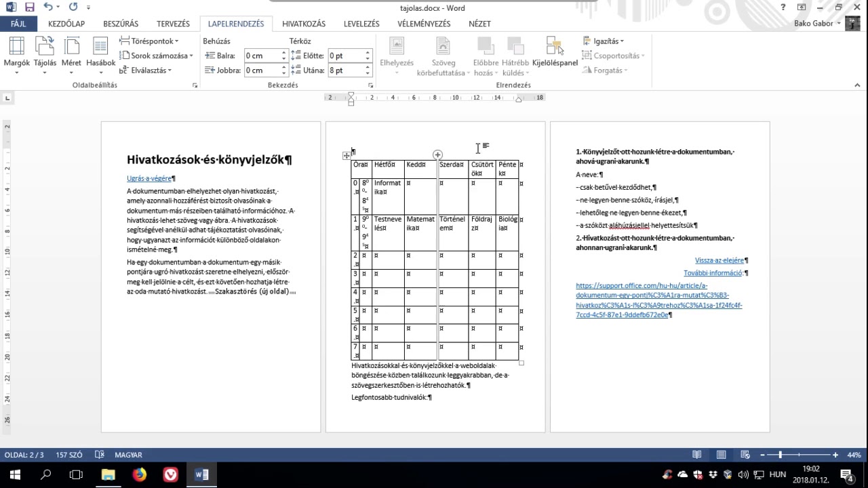Switch to Web Layout view in status bar

745,455
